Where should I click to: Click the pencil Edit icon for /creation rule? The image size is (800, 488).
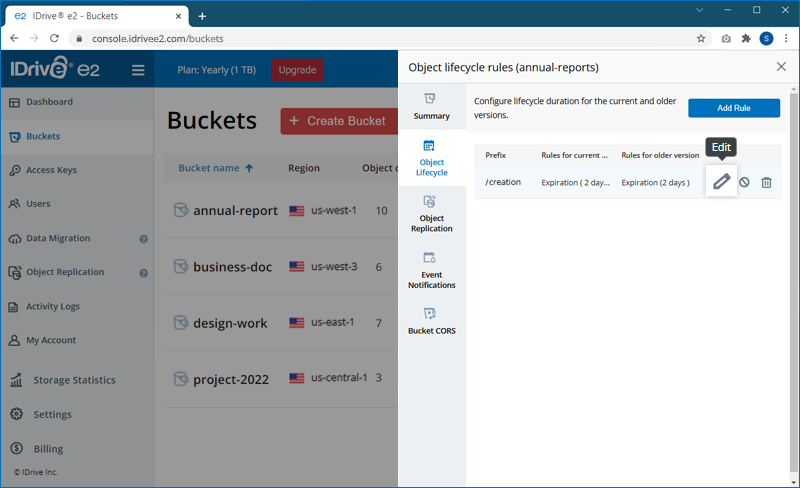pyautogui.click(x=721, y=182)
